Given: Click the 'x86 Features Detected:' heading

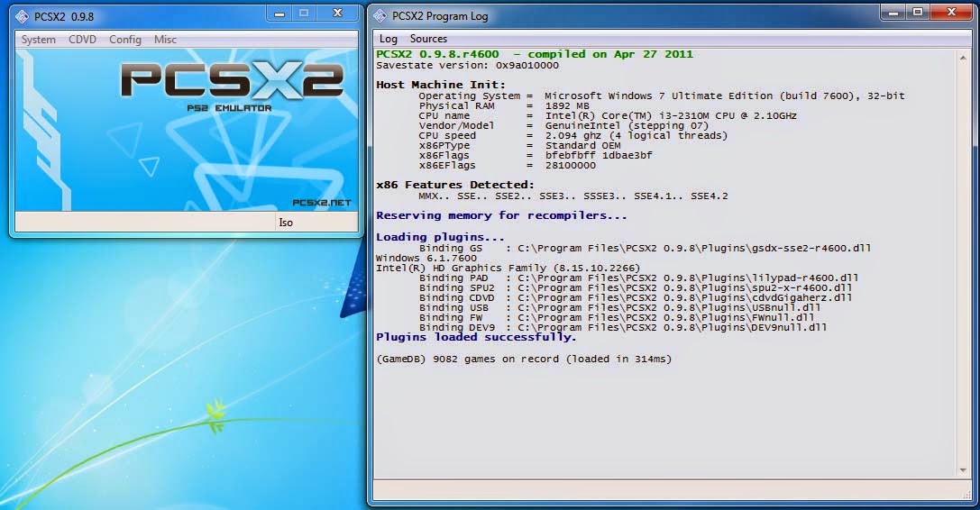Looking at the screenshot, I should [455, 185].
